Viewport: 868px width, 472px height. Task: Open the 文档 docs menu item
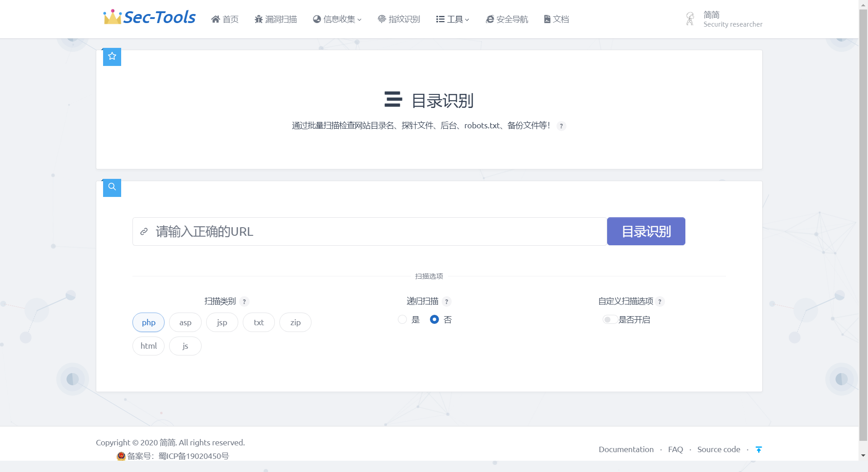click(x=556, y=19)
